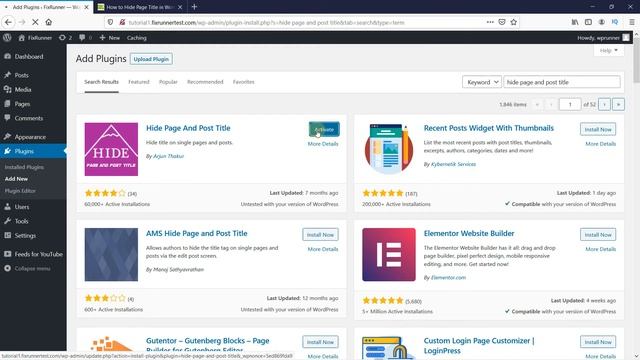Switch to Popular plugins tab
Viewport: 640px width, 360px height.
click(168, 82)
